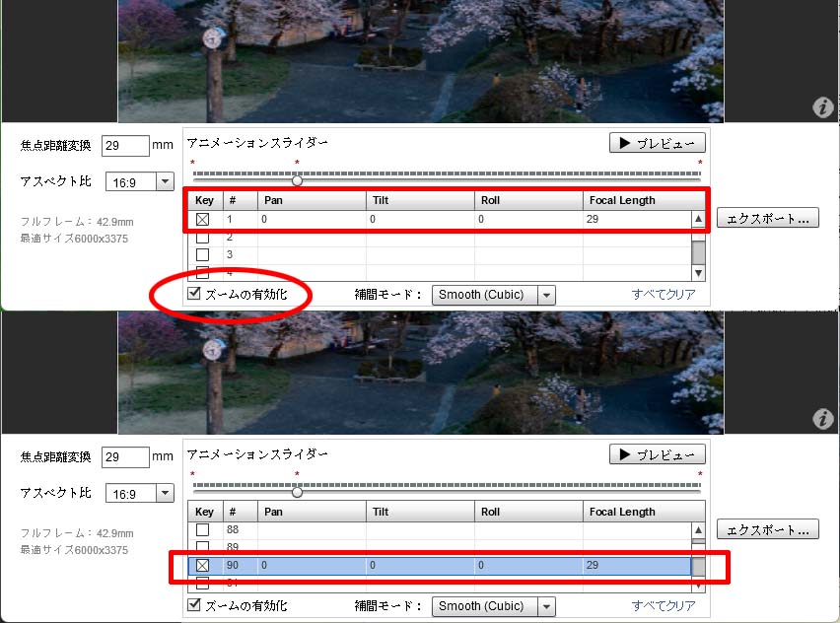Tick the Key checkbox for row 88
Image resolution: width=840 pixels, height=623 pixels.
[x=203, y=530]
